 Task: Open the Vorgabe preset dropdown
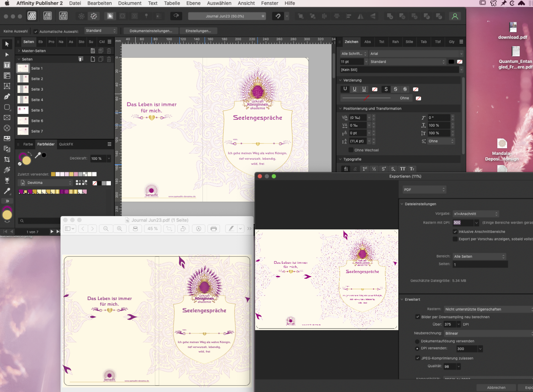click(475, 214)
